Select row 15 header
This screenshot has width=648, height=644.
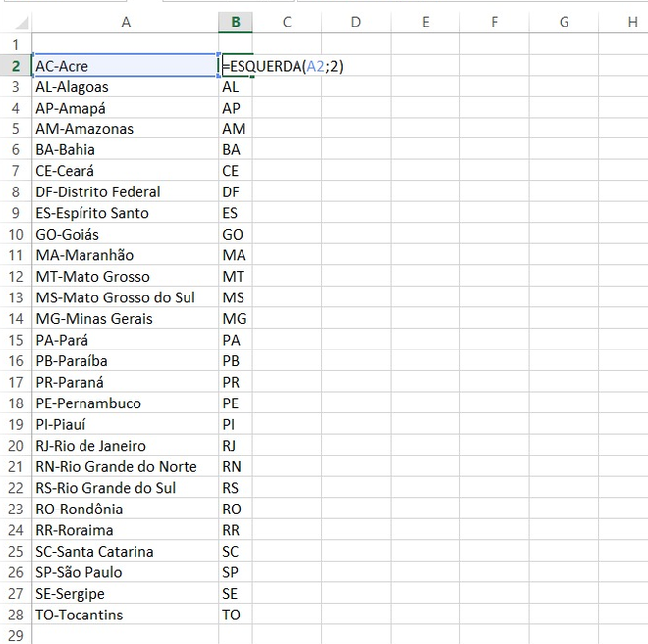pyautogui.click(x=16, y=340)
